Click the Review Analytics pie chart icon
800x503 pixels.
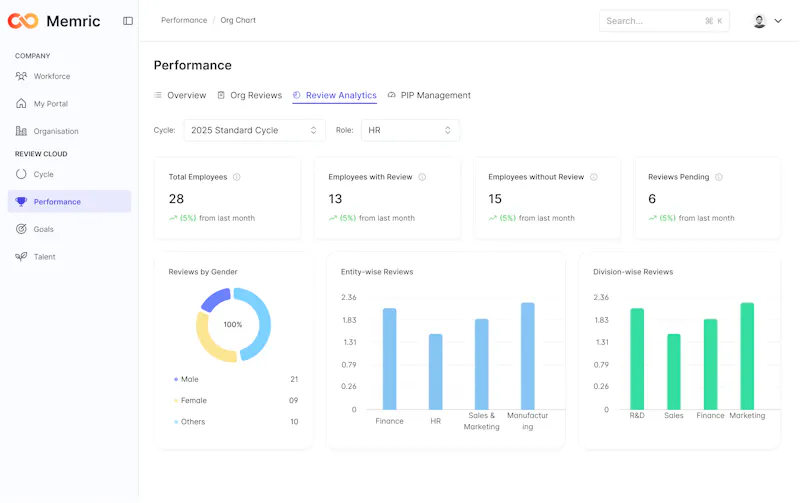pos(296,95)
